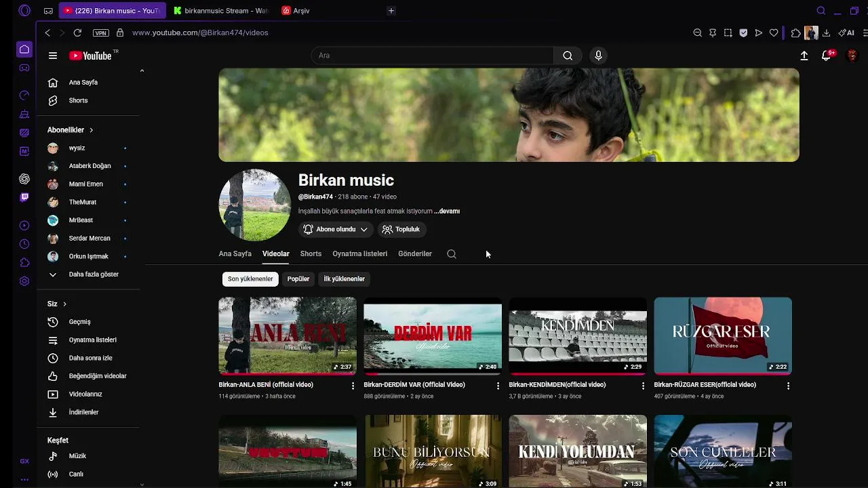Open GX Corner gamepad icon in sidebar
Screen dimensions: 868x488
[24, 68]
